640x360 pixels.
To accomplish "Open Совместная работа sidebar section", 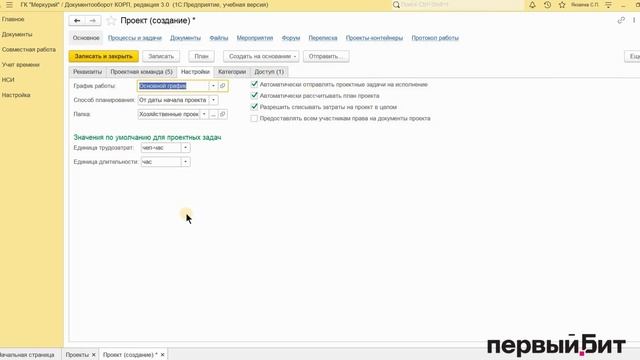I will pos(29,49).
